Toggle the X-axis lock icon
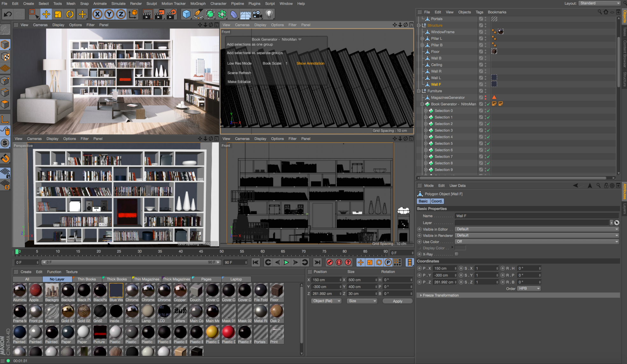 (x=97, y=14)
